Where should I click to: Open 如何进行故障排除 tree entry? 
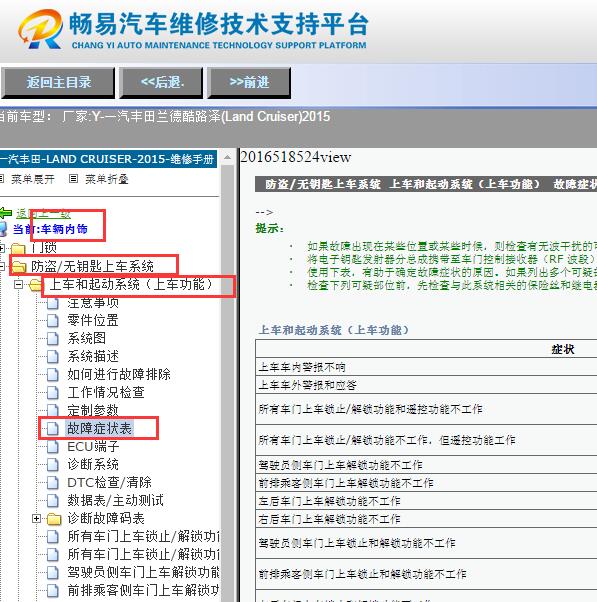[x=119, y=374]
